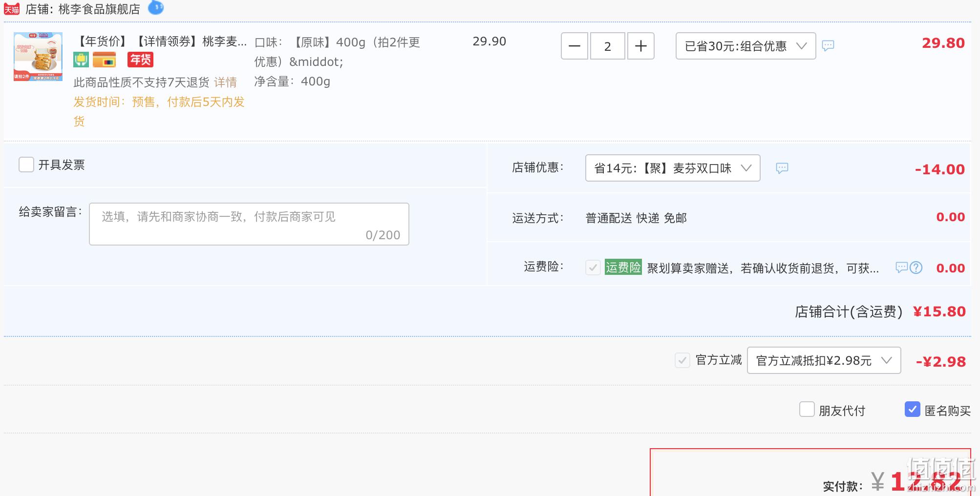Viewport: 980px width, 496px height.
Task: Click the 聚划算卖家赠送 insurance description text
Action: point(763,268)
